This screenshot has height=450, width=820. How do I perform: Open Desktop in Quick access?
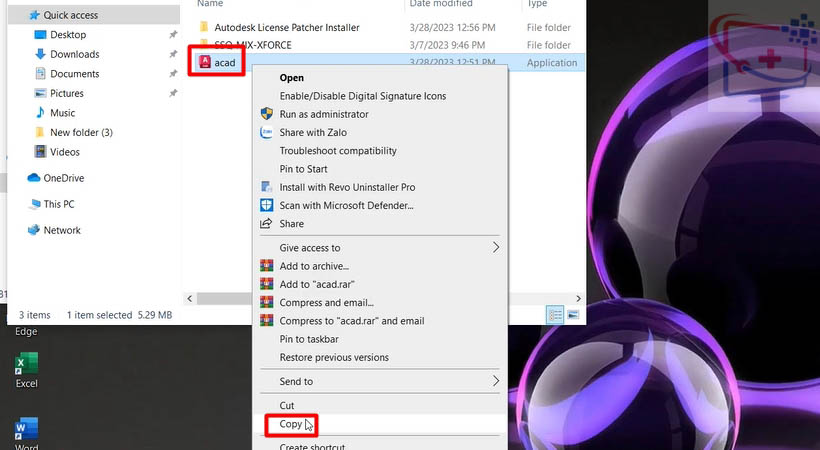(x=68, y=35)
